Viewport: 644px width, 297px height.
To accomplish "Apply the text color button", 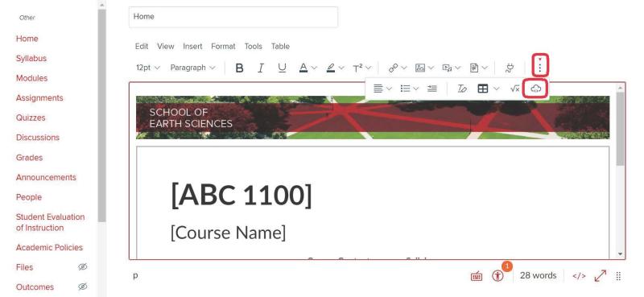I will [x=303, y=68].
